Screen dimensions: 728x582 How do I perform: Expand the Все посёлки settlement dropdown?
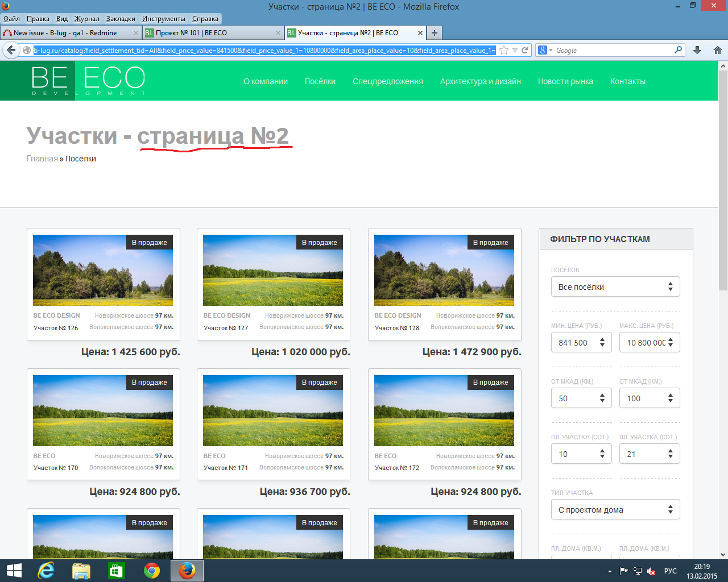coord(615,287)
